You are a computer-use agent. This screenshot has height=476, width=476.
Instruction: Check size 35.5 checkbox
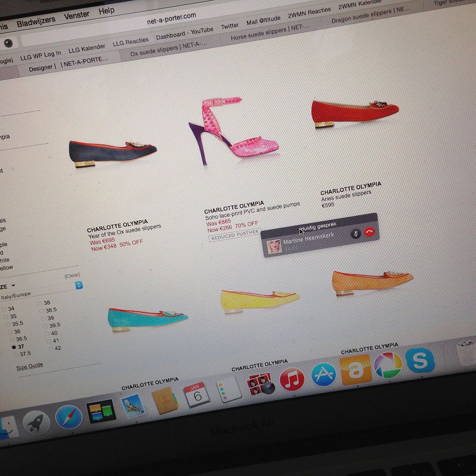[x=8, y=325]
